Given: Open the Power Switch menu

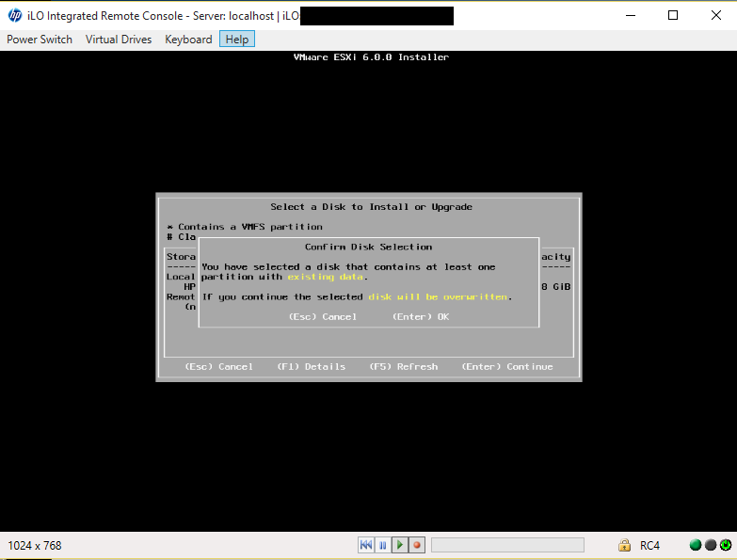Looking at the screenshot, I should (x=40, y=40).
